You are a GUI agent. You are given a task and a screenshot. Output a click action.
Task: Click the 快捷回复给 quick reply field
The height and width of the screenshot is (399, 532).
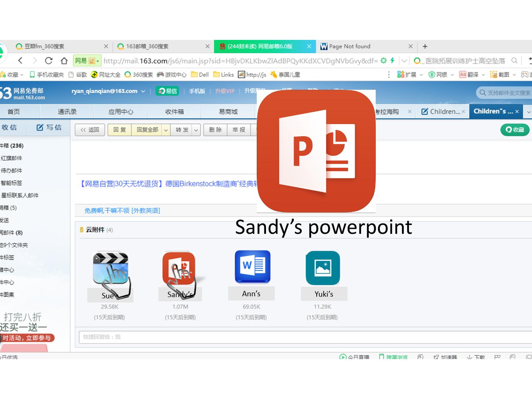pyautogui.click(x=305, y=337)
